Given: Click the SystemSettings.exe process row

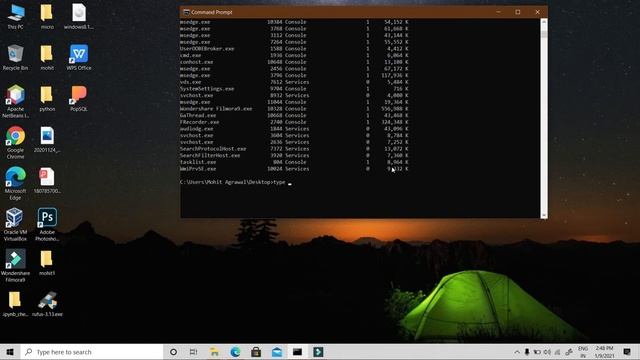Looking at the screenshot, I should point(294,89).
